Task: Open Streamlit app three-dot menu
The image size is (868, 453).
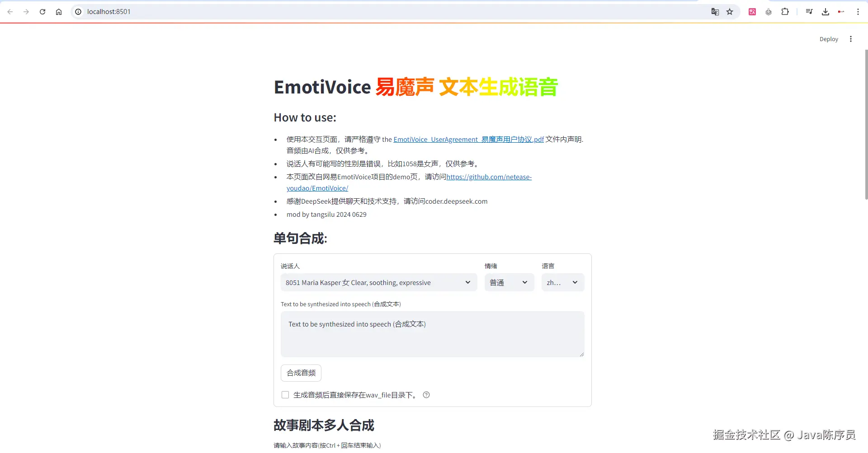Action: [x=851, y=39]
